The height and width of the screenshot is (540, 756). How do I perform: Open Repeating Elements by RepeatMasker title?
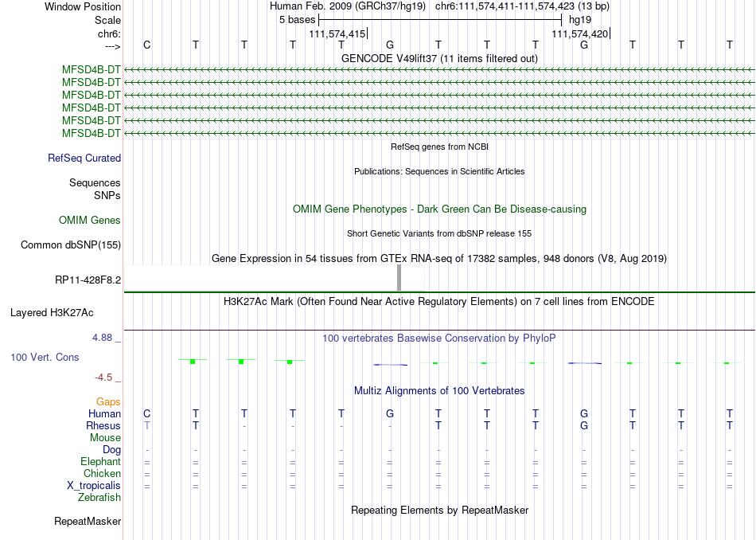point(439,511)
